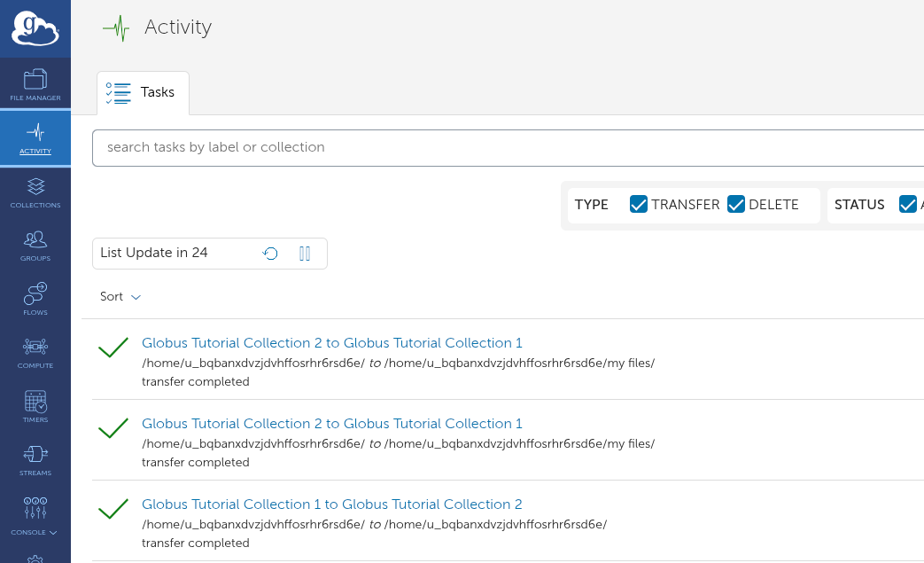This screenshot has width=924, height=563.
Task: Click the Globus cloud logo
Action: (x=35, y=29)
